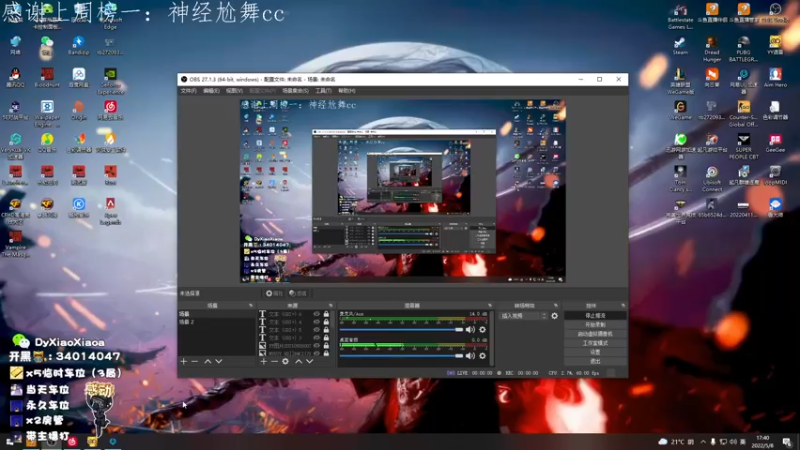800x450 pixels.
Task: Open the 帮助(H) menu
Action: coord(346,91)
